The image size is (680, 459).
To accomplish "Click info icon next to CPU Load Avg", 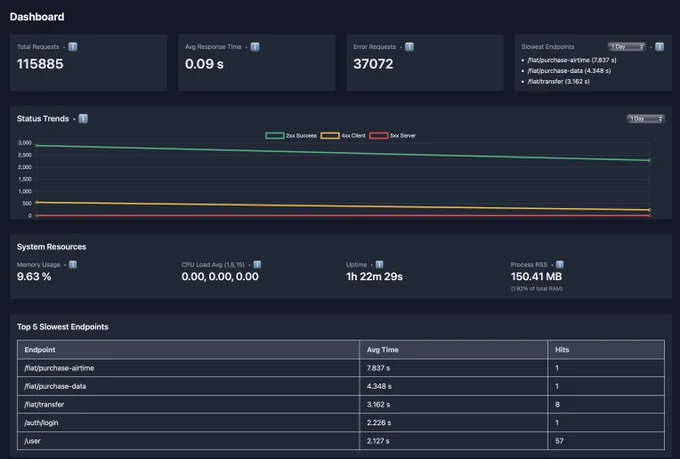I will 257,265.
